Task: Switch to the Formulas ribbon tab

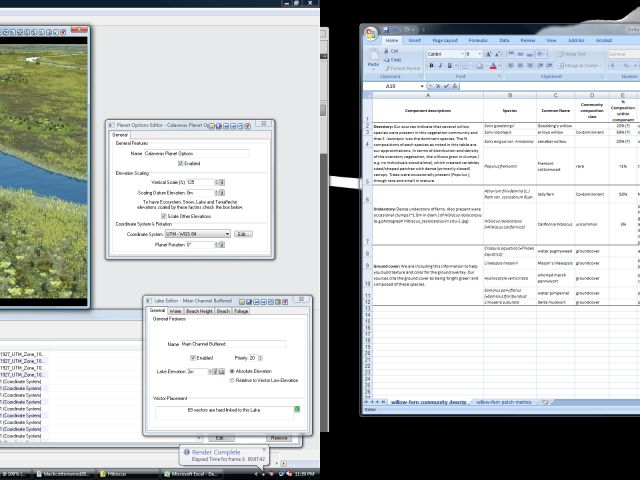Action: point(478,40)
